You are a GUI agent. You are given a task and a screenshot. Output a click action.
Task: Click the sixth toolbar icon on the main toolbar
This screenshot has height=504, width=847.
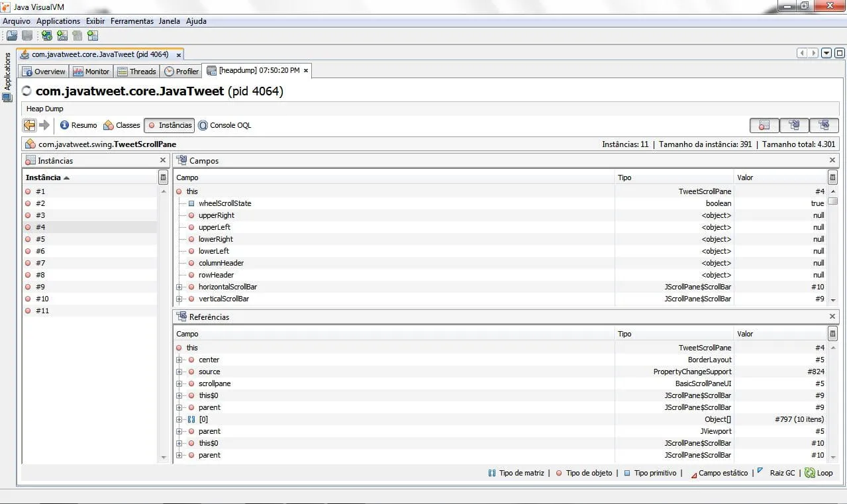pos(92,36)
